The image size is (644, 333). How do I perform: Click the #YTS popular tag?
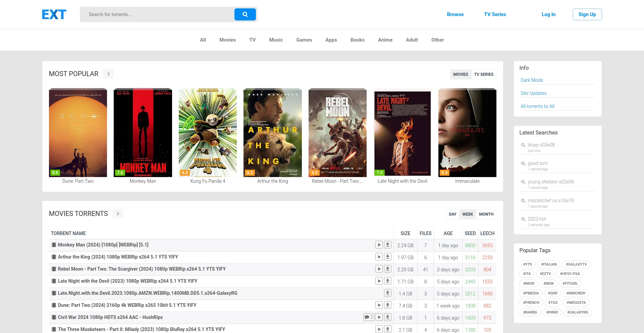pos(527,264)
